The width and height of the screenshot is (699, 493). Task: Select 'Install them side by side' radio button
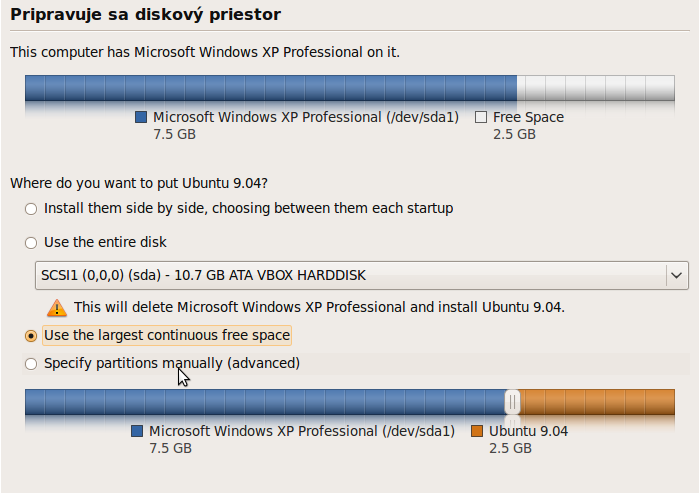pos(31,209)
